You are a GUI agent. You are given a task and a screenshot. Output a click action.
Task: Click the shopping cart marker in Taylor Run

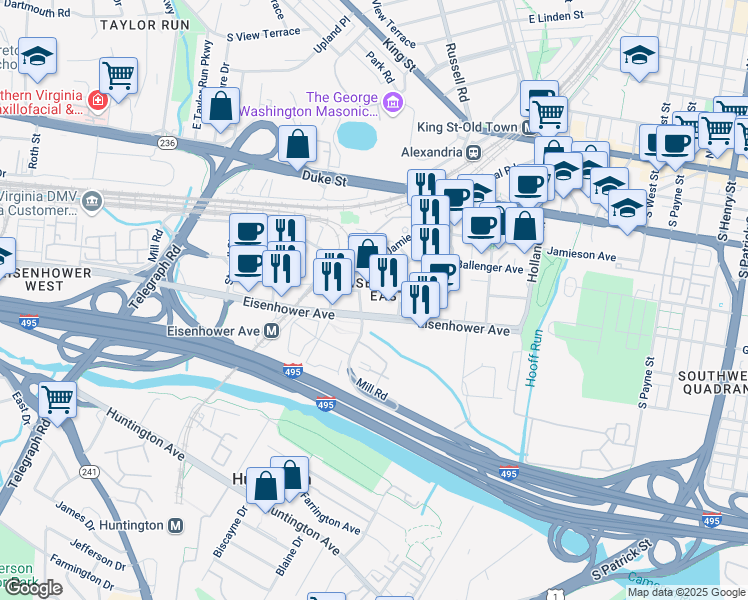pos(119,80)
